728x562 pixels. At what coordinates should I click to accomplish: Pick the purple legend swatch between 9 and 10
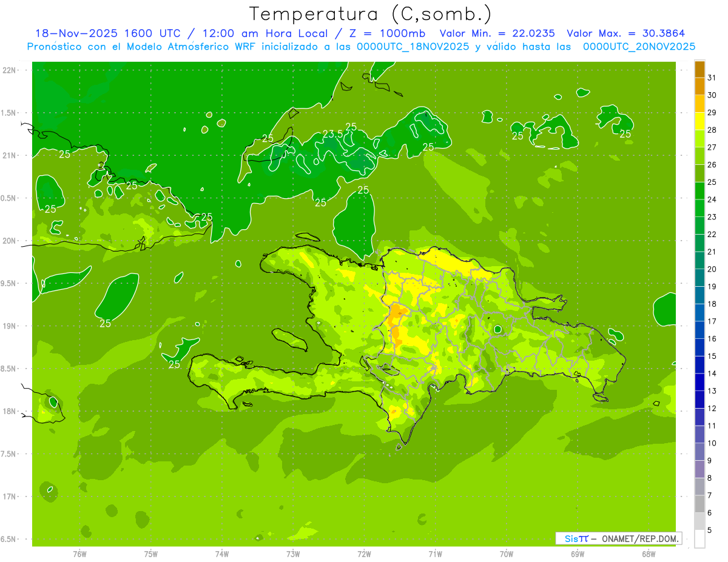pyautogui.click(x=699, y=452)
